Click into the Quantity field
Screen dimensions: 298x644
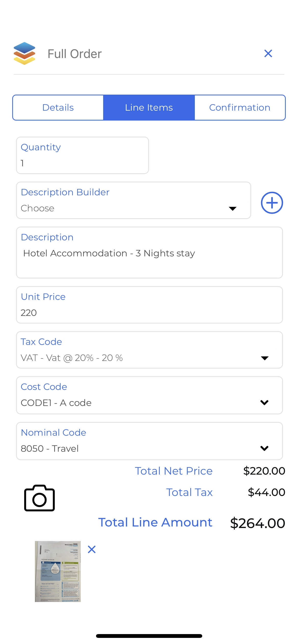pyautogui.click(x=83, y=155)
